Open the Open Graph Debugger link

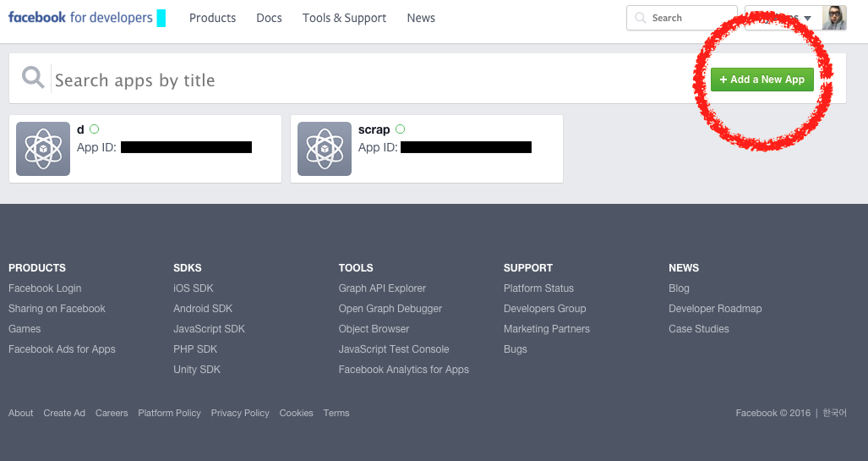pos(390,309)
